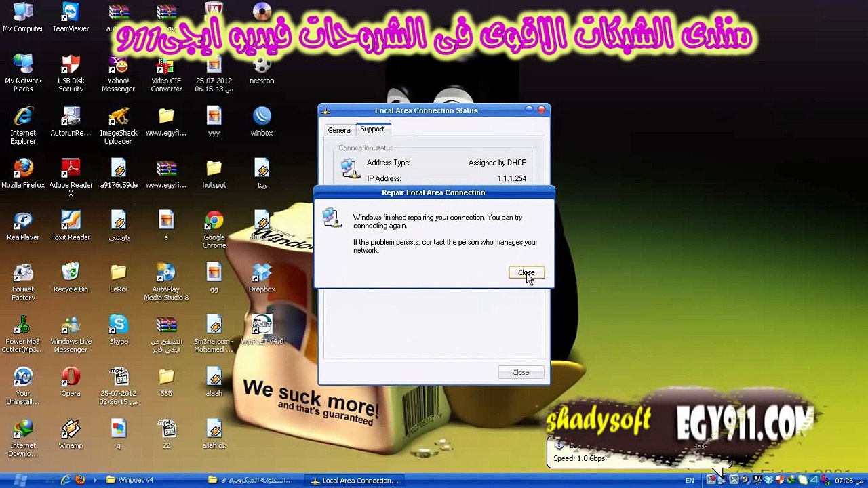The width and height of the screenshot is (868, 488).
Task: Launch the Skype desktop shortcut
Action: [118, 331]
